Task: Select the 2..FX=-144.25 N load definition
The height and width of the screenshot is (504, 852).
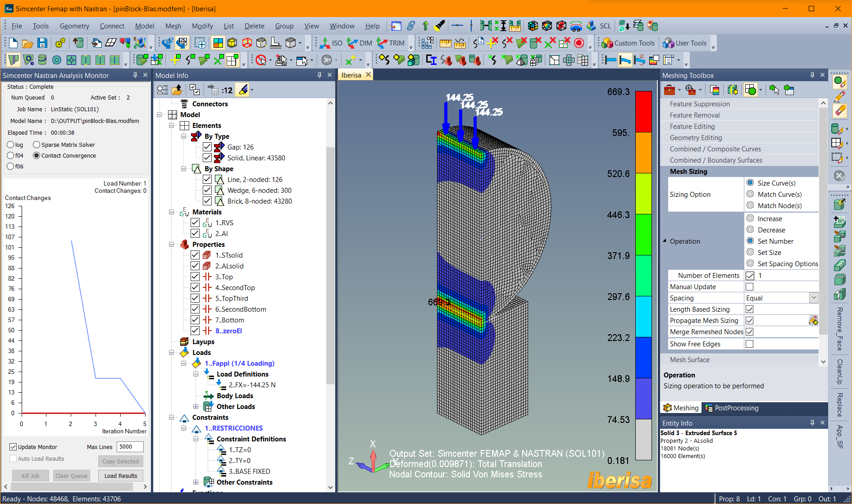Action: 252,385
